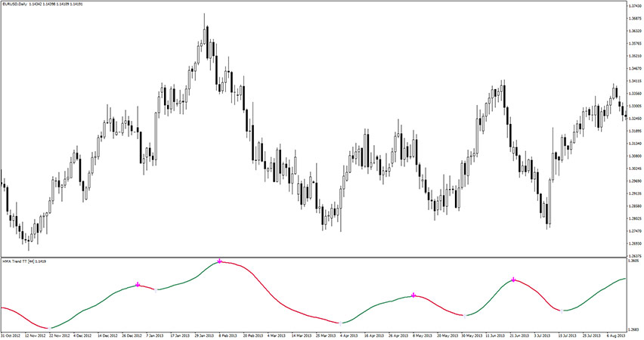Image resolution: width=644 pixels, height=340 pixels.
Task: Click the 16 Apr 2013 date label
Action: (374, 335)
